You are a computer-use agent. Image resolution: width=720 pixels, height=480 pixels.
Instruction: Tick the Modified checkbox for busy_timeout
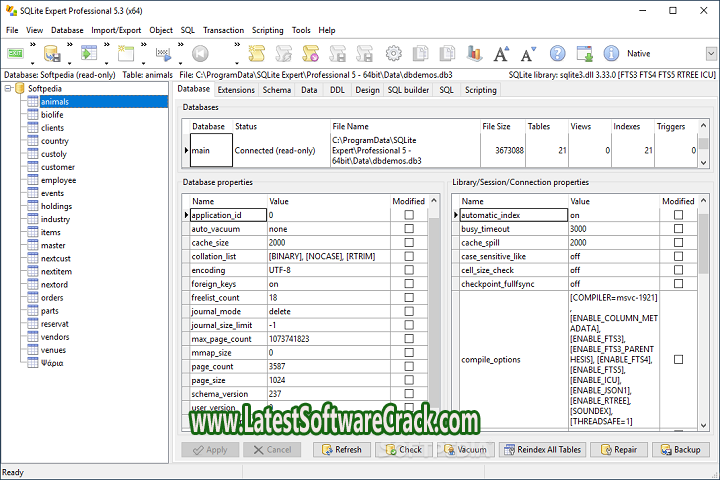(678, 228)
